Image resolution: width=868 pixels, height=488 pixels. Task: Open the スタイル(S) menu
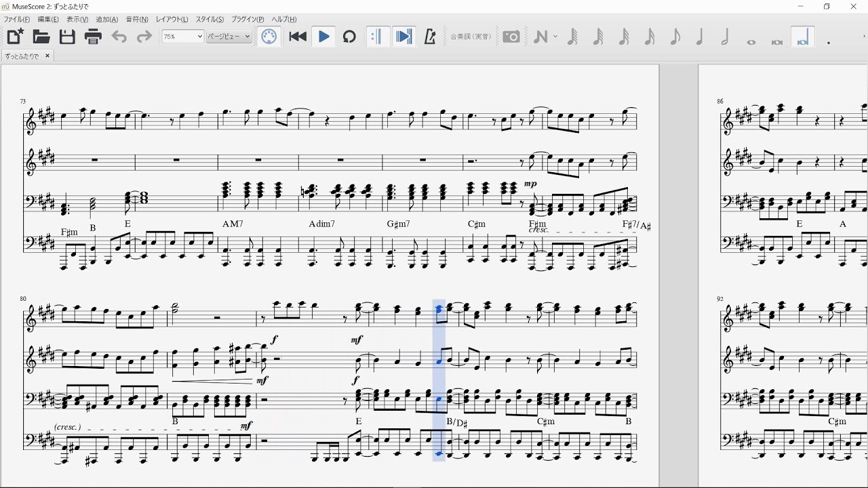pos(210,20)
